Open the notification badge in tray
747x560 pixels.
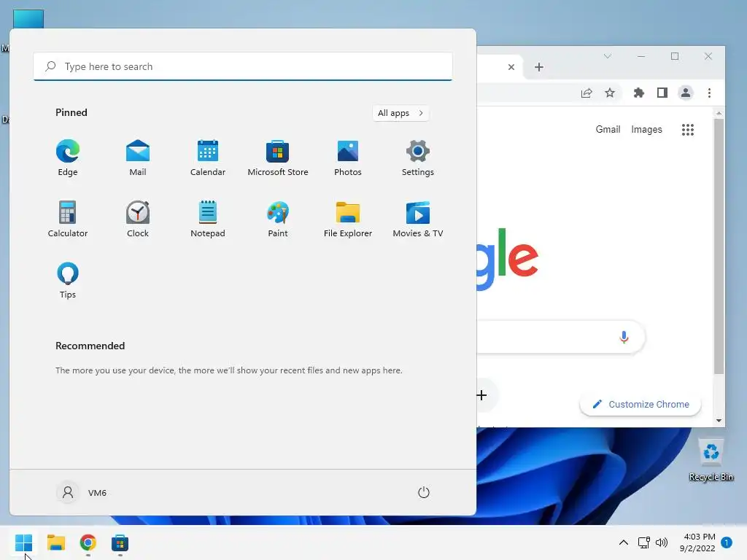pos(727,542)
